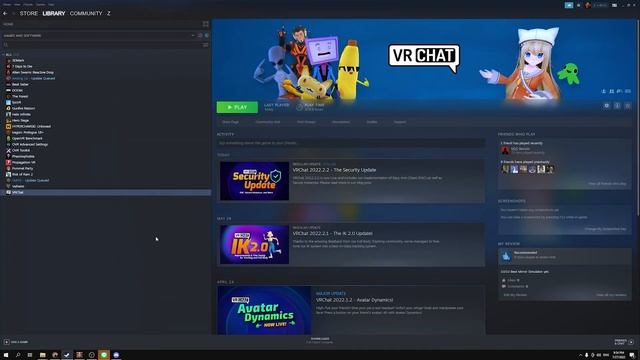The width and height of the screenshot is (640, 360).
Task: Select VRChat in the library list
Action: click(x=18, y=192)
